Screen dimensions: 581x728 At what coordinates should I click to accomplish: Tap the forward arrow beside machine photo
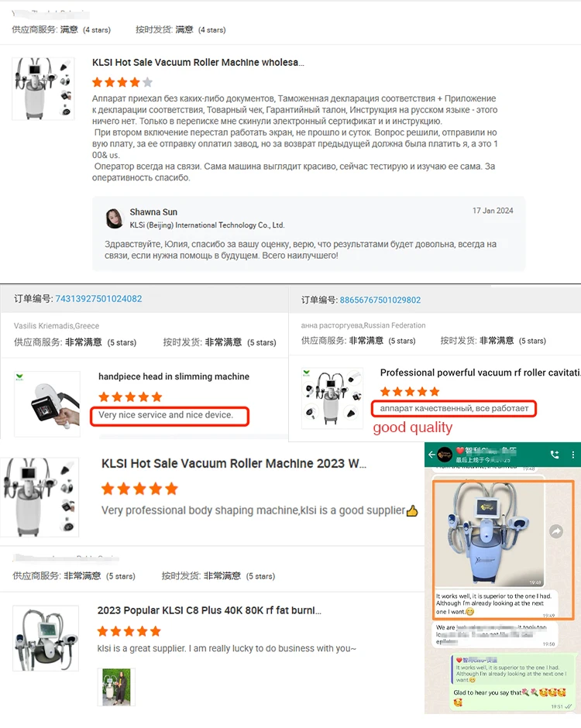coord(556,531)
